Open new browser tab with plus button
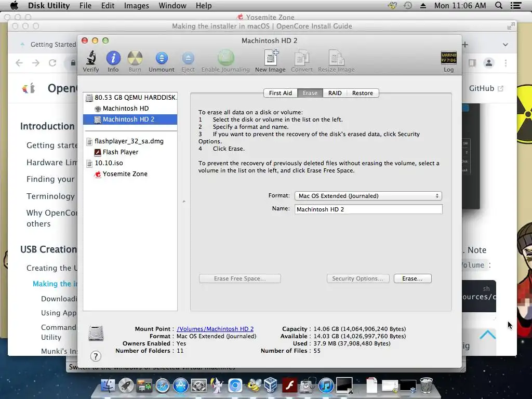Image resolution: width=532 pixels, height=399 pixels. click(x=465, y=45)
